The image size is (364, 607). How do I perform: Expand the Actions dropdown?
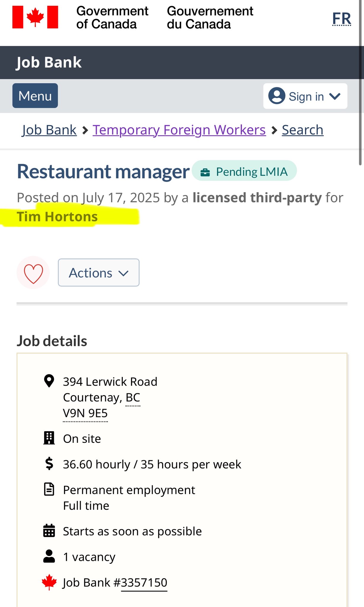coord(99,273)
